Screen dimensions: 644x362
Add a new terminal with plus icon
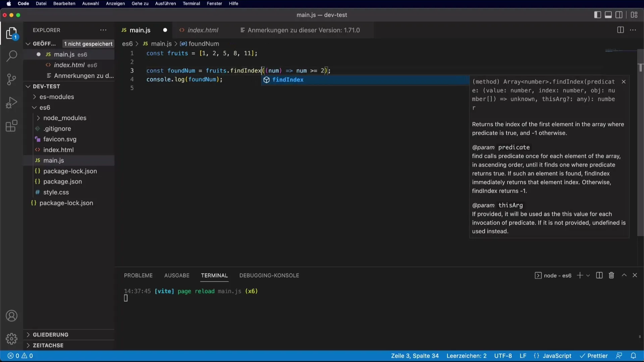pos(580,275)
